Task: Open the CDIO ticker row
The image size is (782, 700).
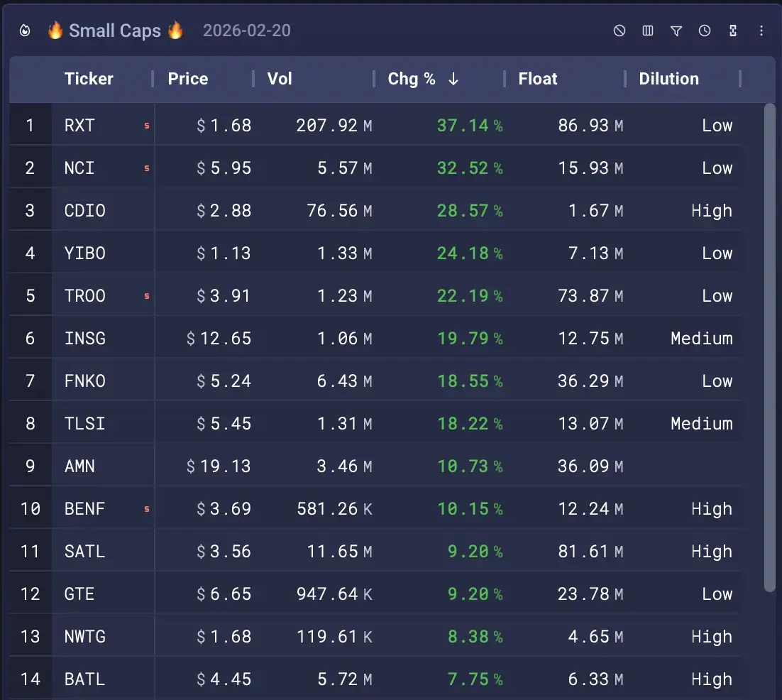Action: pyautogui.click(x=85, y=211)
